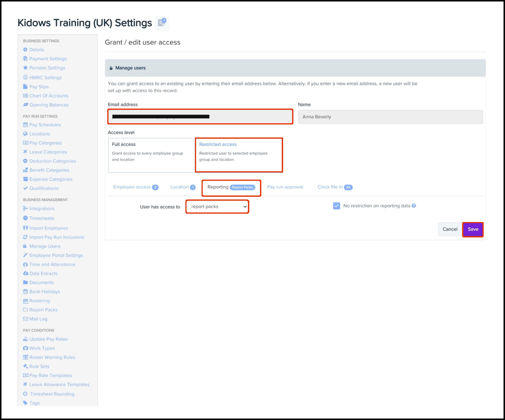Switch to the Location tab

183,187
